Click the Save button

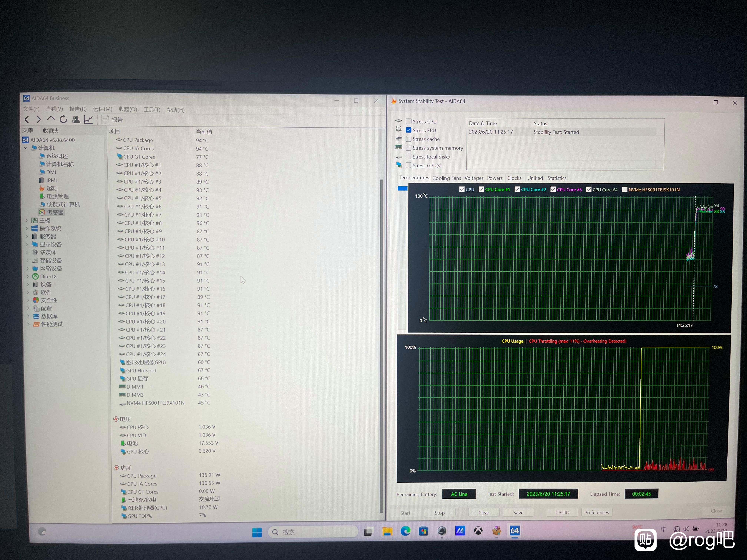pyautogui.click(x=518, y=512)
